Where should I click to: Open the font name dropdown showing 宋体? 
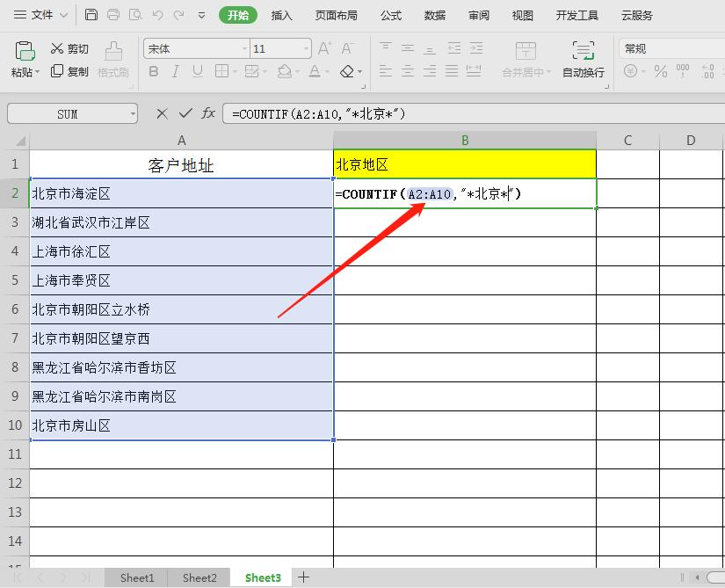click(x=243, y=48)
